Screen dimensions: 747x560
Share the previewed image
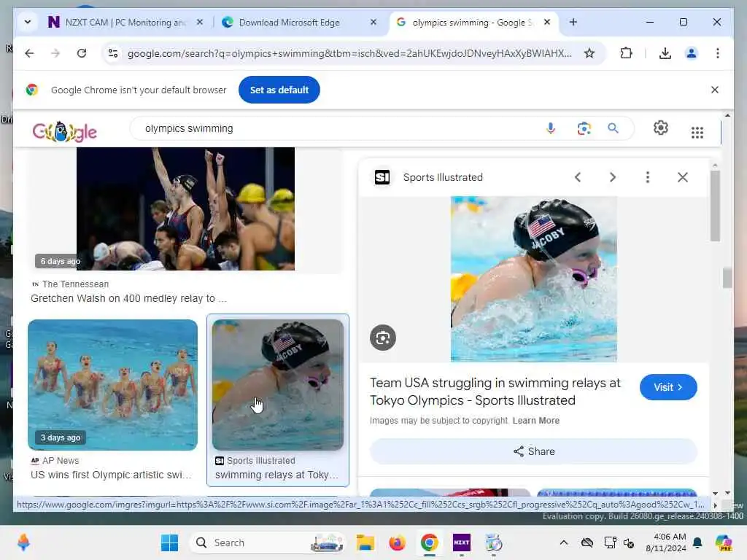533,451
